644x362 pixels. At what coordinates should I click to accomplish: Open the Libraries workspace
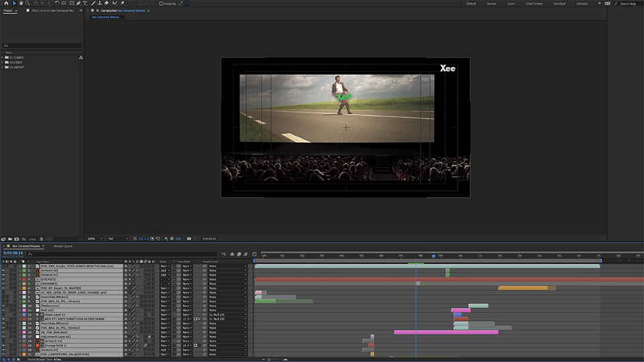(x=582, y=3)
